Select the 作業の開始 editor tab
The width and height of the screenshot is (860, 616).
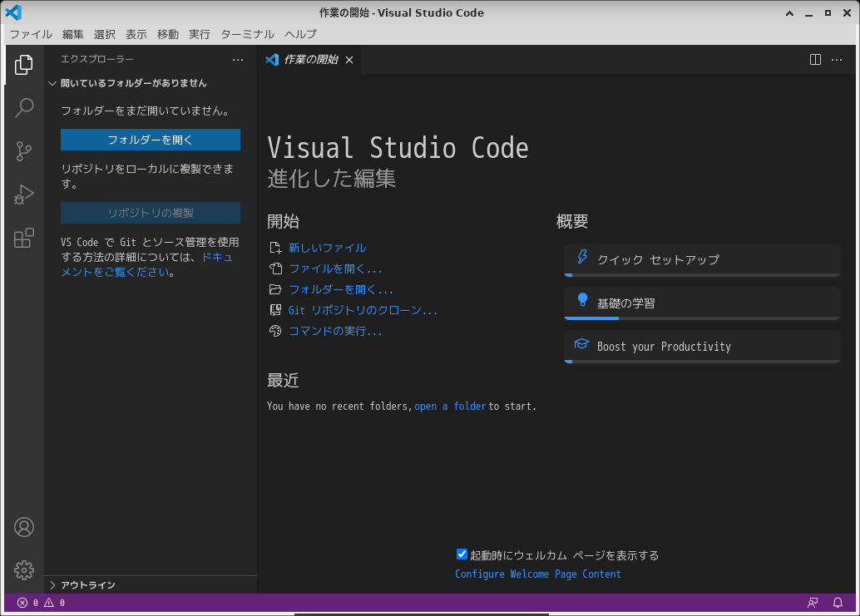pyautogui.click(x=309, y=60)
